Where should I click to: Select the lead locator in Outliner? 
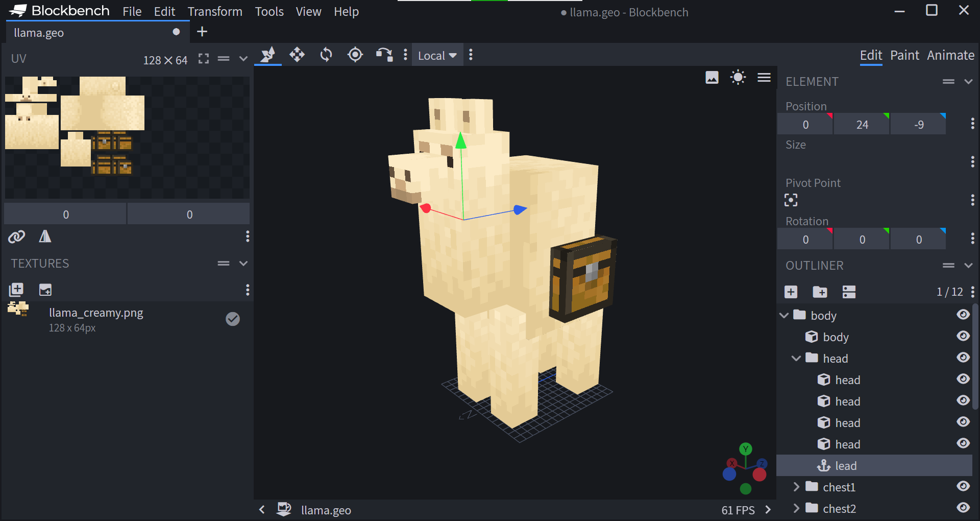click(x=874, y=466)
